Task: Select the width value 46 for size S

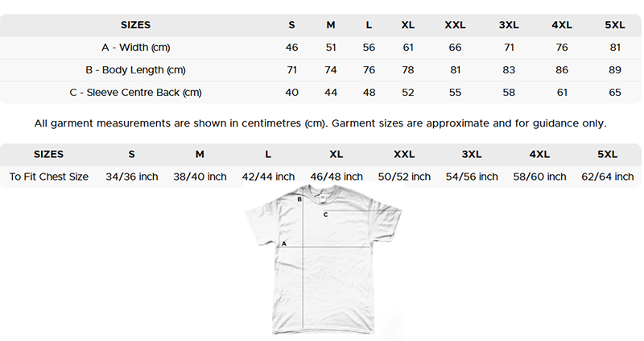Action: click(291, 48)
